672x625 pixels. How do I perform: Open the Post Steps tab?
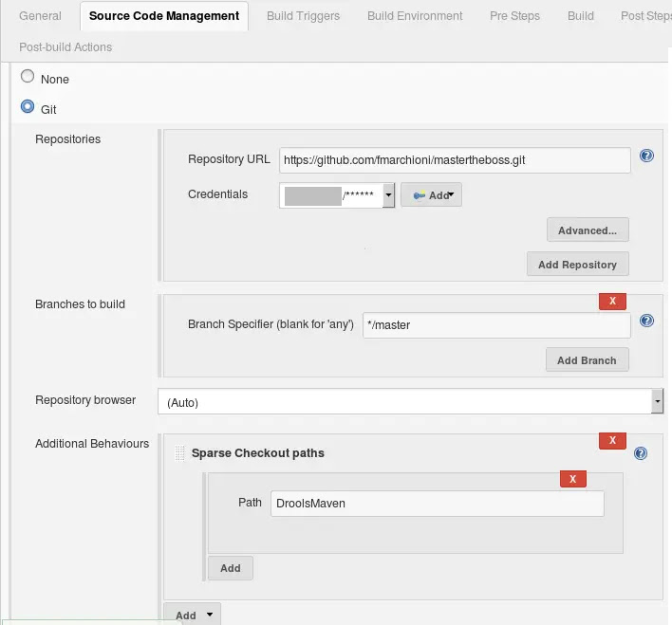(x=645, y=16)
